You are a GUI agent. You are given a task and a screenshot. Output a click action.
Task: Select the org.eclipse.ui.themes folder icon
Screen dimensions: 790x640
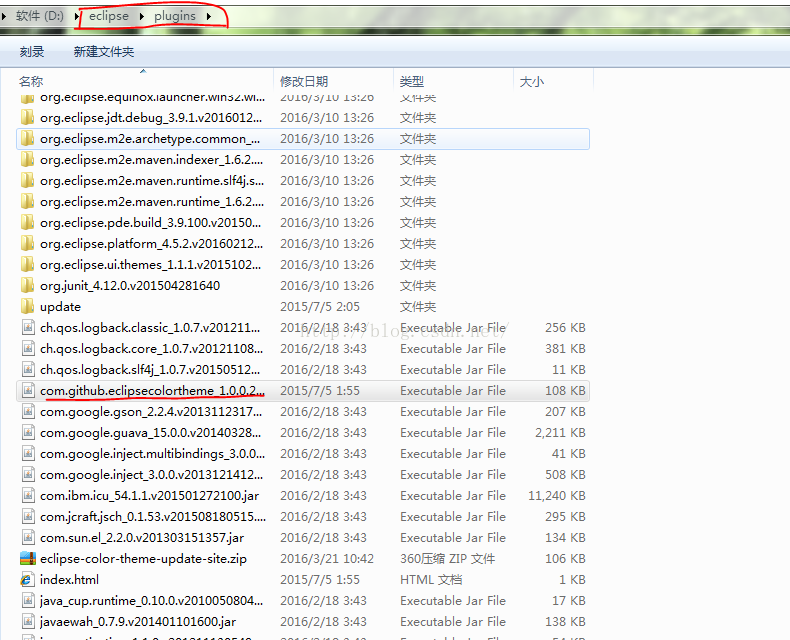coord(28,265)
